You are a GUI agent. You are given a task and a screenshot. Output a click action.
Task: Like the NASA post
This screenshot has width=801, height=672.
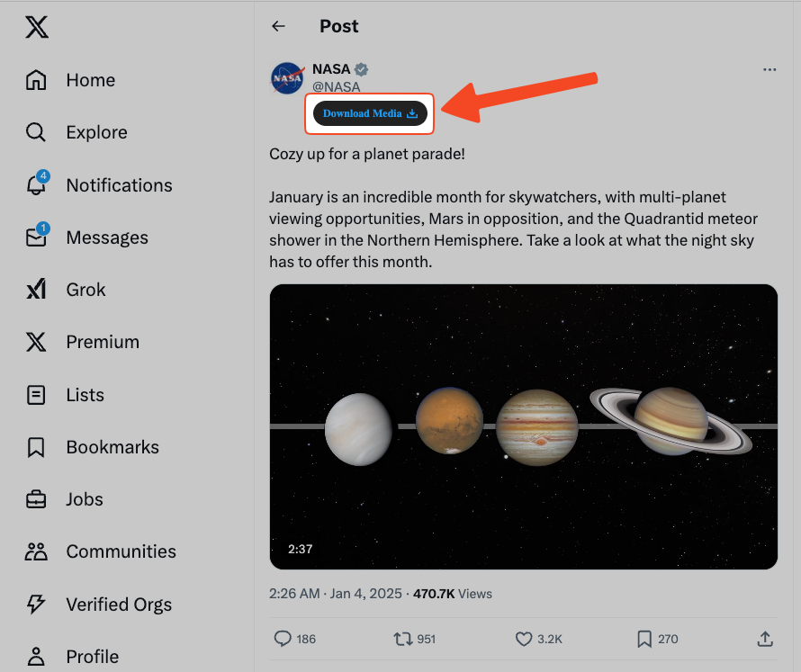click(524, 639)
